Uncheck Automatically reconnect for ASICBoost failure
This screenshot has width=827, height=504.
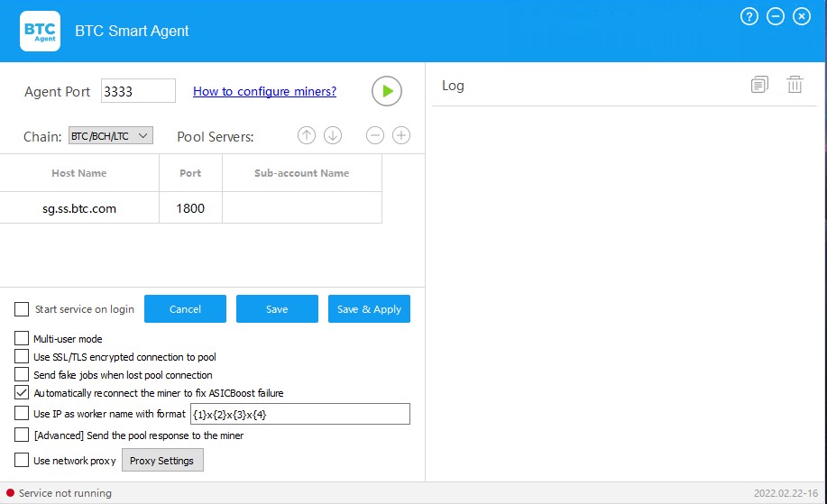(22, 392)
